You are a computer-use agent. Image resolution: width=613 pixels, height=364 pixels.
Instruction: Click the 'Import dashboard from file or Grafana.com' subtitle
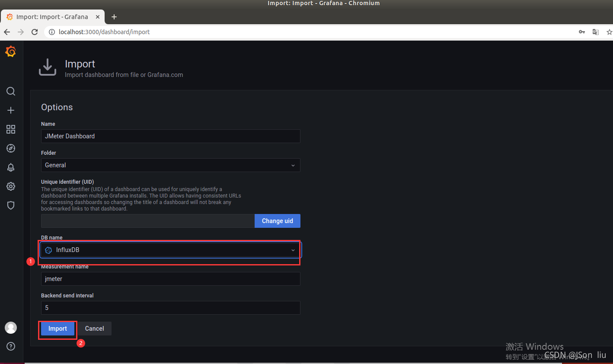coord(124,75)
